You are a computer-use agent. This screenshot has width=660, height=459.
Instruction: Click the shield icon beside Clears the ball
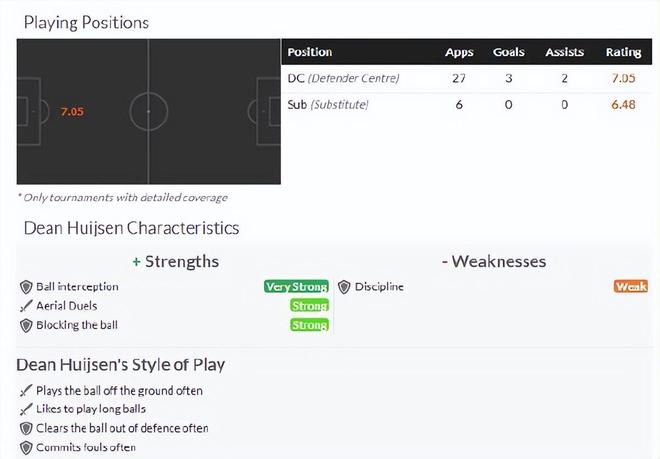[26, 428]
